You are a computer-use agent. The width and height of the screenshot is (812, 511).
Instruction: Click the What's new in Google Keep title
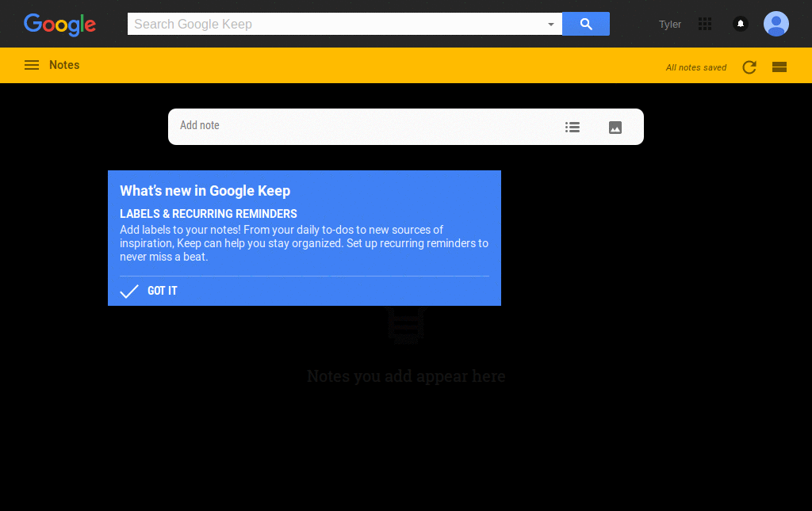pos(205,191)
